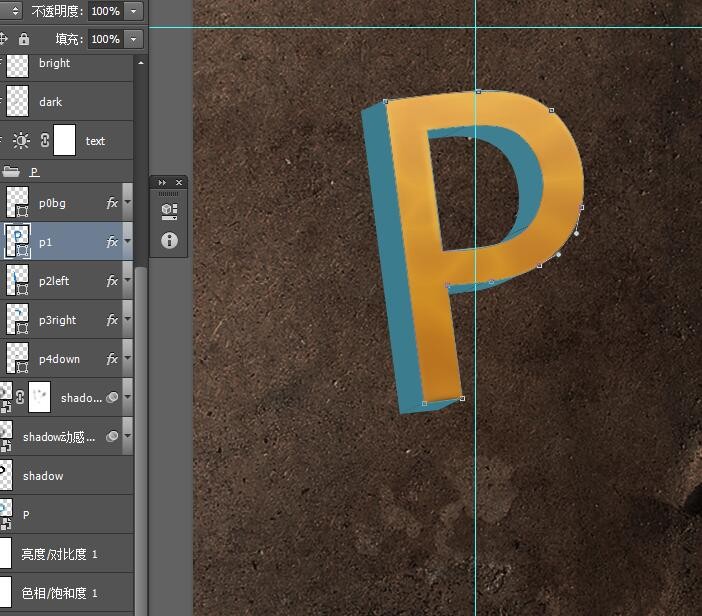Viewport: 702px width, 616px height.
Task: Close the small floating dock panel
Action: [179, 182]
